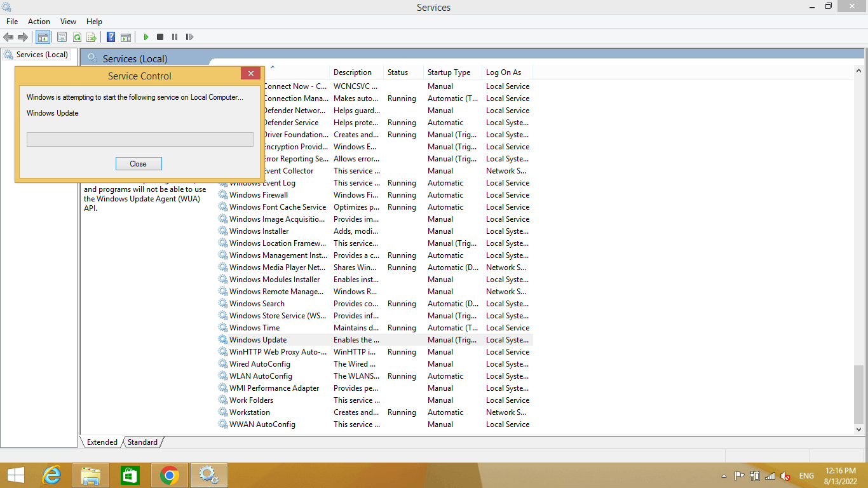Image resolution: width=868 pixels, height=488 pixels.
Task: Select Windows Remote Management service
Action: click(x=375, y=292)
